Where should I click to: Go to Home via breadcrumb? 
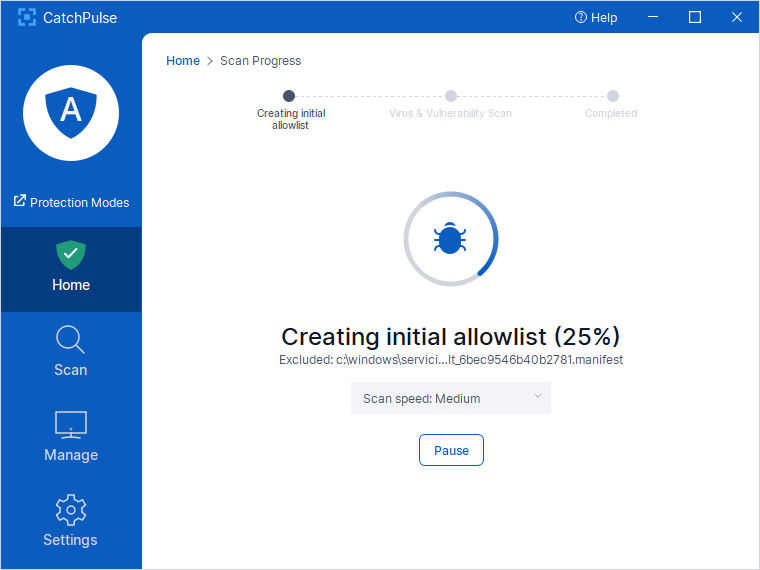click(183, 61)
